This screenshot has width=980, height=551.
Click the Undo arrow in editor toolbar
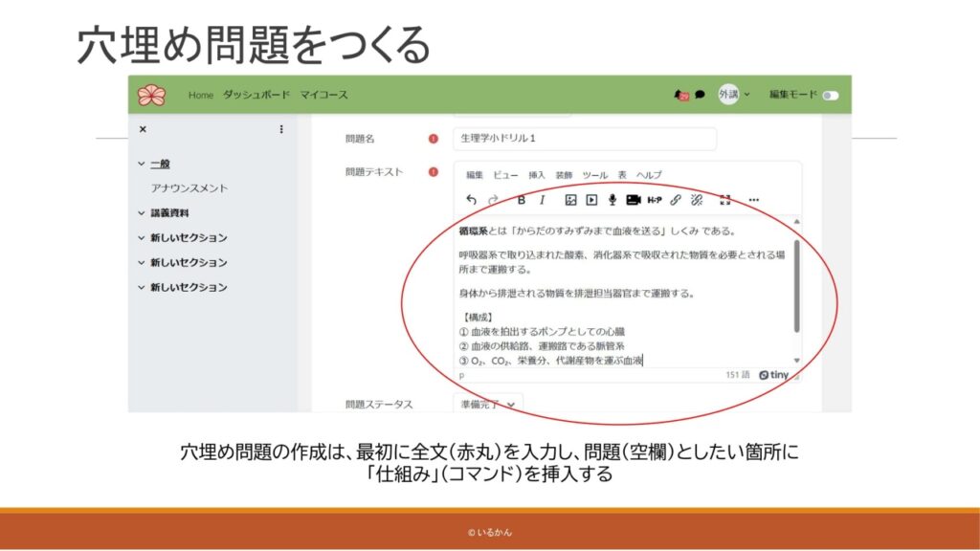pyautogui.click(x=471, y=200)
